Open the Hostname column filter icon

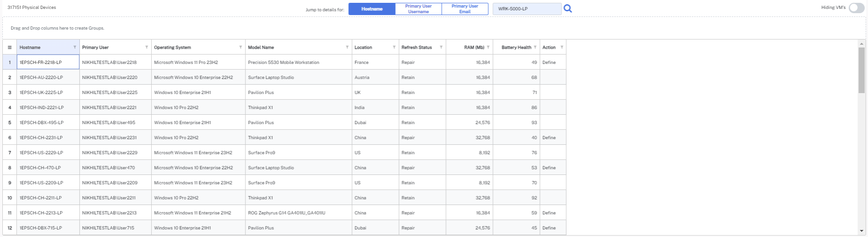point(75,47)
